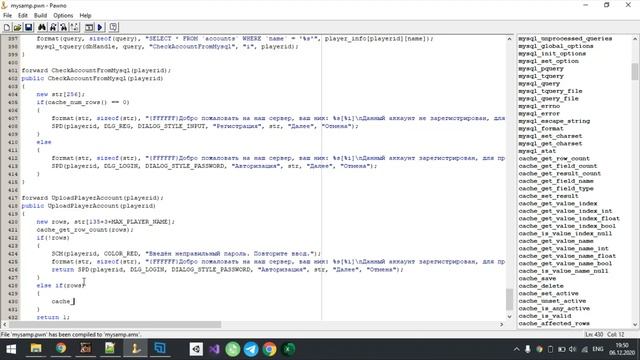Select mysql_query in the function list
Image resolution: width=640 pixels, height=360 pixels.
point(539,83)
